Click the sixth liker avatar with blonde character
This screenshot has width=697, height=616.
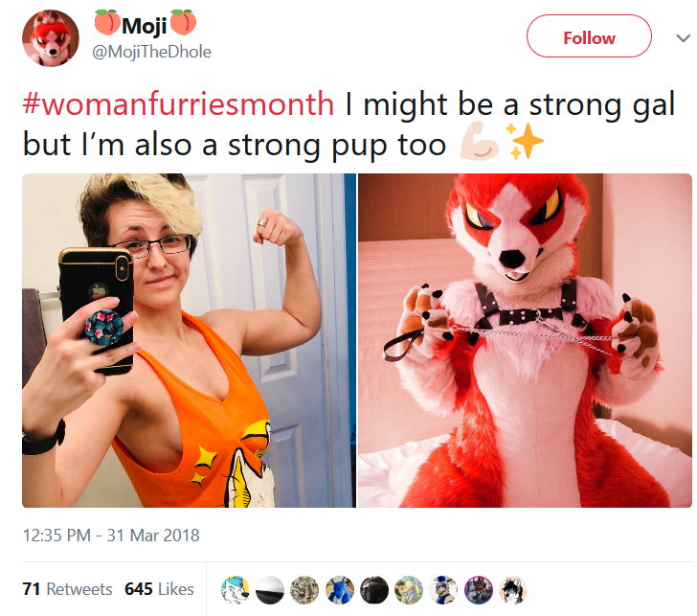tap(409, 590)
